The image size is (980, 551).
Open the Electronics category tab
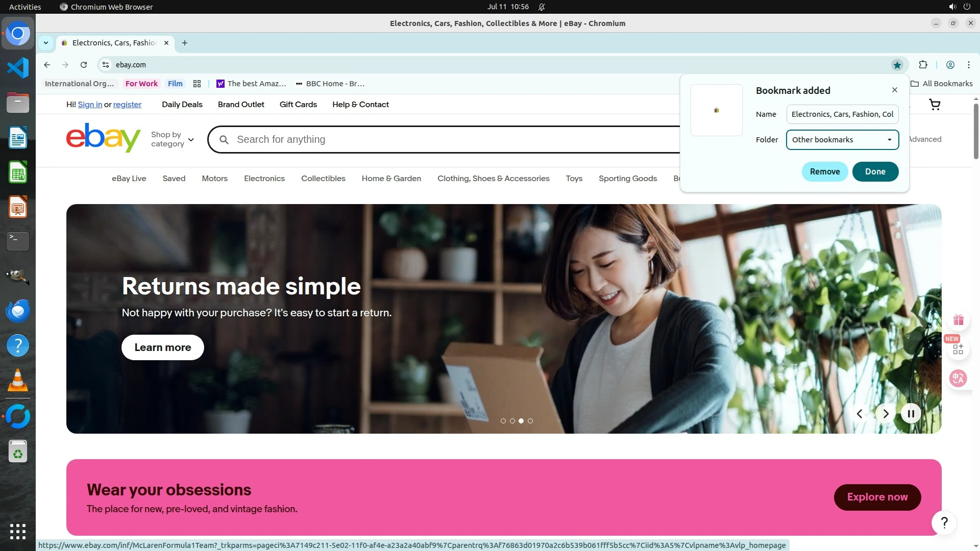[x=264, y=179]
